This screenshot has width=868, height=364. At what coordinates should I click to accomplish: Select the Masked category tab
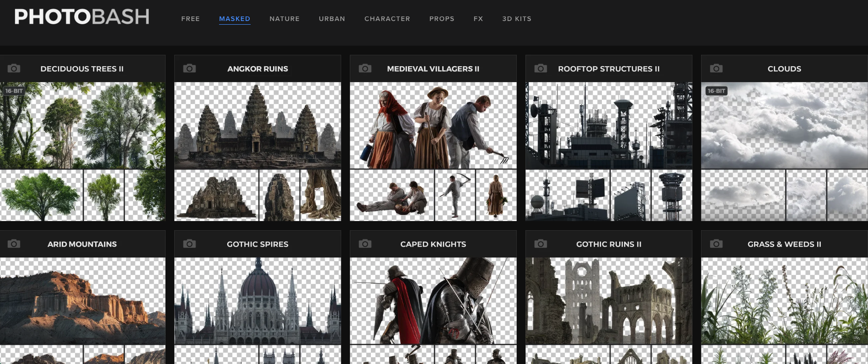235,19
